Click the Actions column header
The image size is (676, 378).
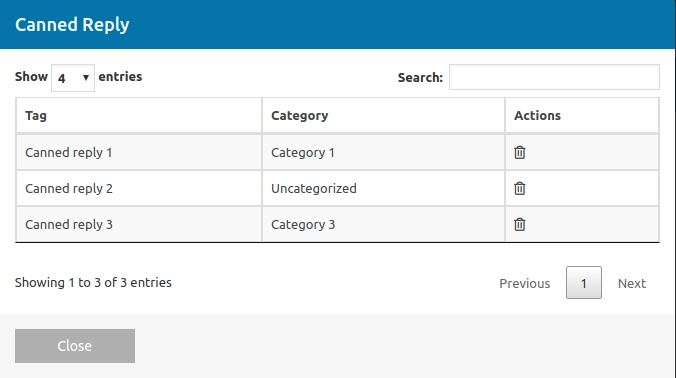[582, 116]
